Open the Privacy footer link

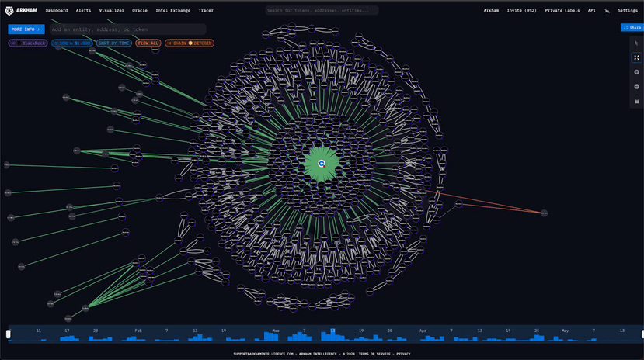point(403,354)
